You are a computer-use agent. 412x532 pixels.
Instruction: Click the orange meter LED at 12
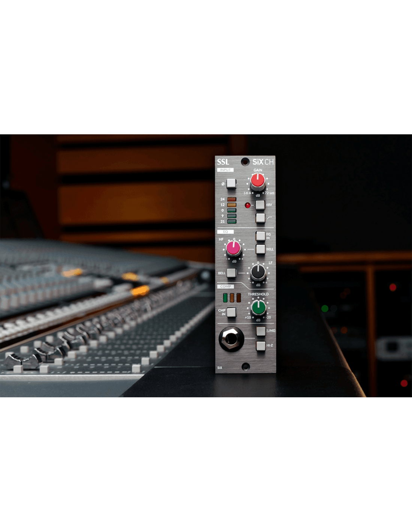[x=231, y=205]
